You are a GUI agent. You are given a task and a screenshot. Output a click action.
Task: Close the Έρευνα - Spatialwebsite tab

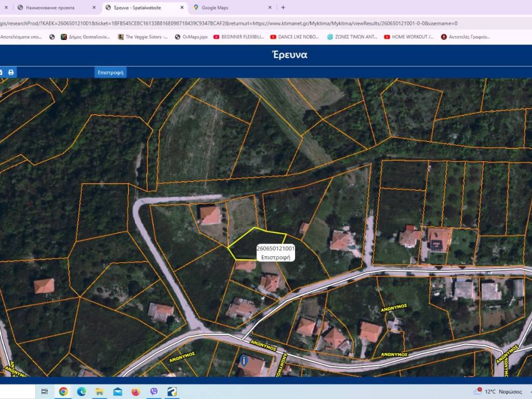click(x=182, y=8)
